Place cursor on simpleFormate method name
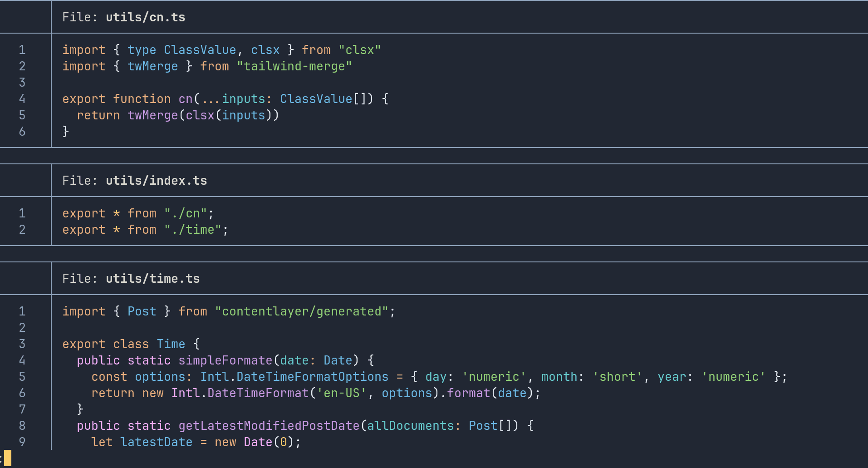Screen dimensions: 868x468 pos(225,360)
